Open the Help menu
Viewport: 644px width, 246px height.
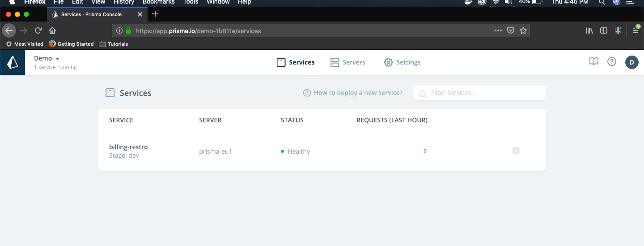tap(245, 2)
